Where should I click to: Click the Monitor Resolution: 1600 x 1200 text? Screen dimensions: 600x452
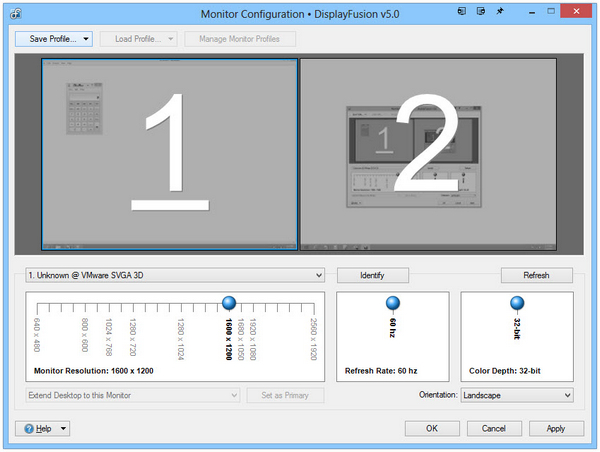coord(94,371)
